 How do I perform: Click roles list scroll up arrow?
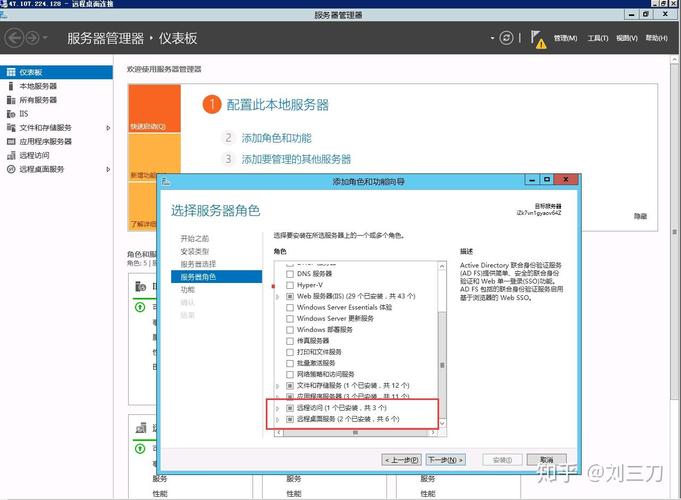tap(442, 266)
